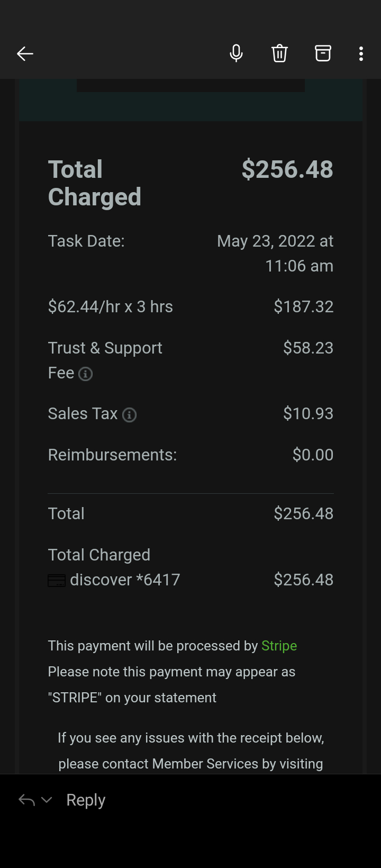Open the green Stripe link
Screen dimensions: 381x868
[x=279, y=646]
